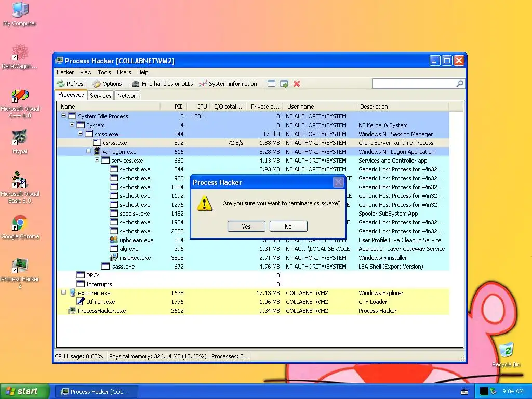Select the Processes tab

(71, 95)
